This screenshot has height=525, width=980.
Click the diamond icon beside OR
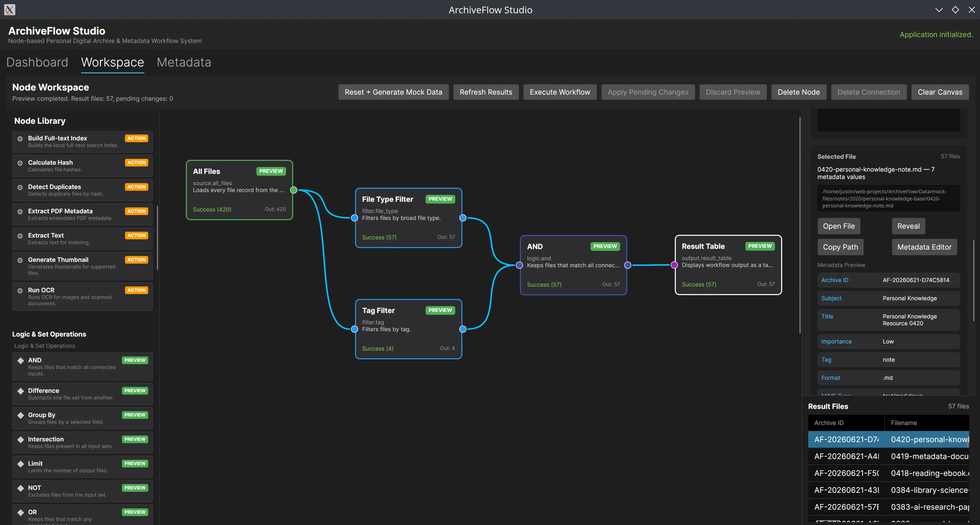click(20, 513)
